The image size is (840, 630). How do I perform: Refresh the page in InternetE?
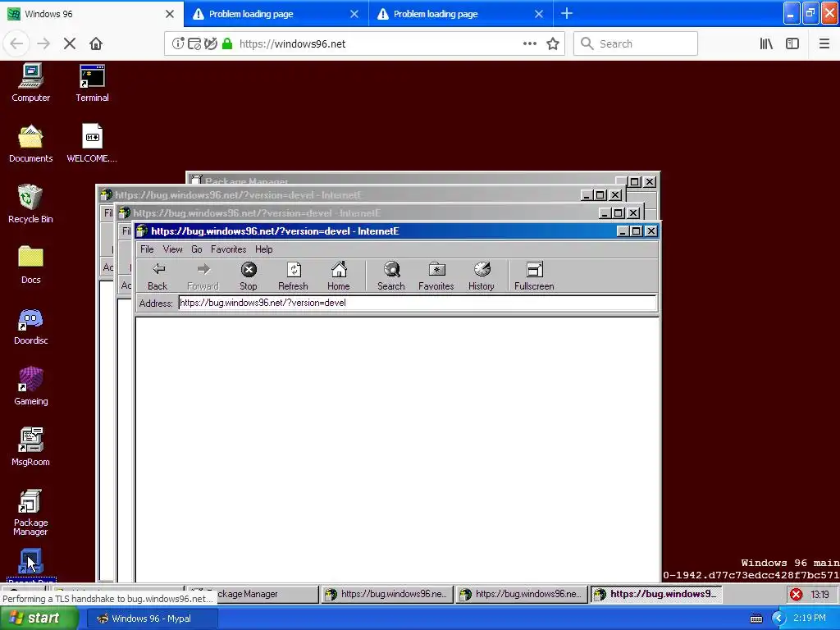(293, 276)
